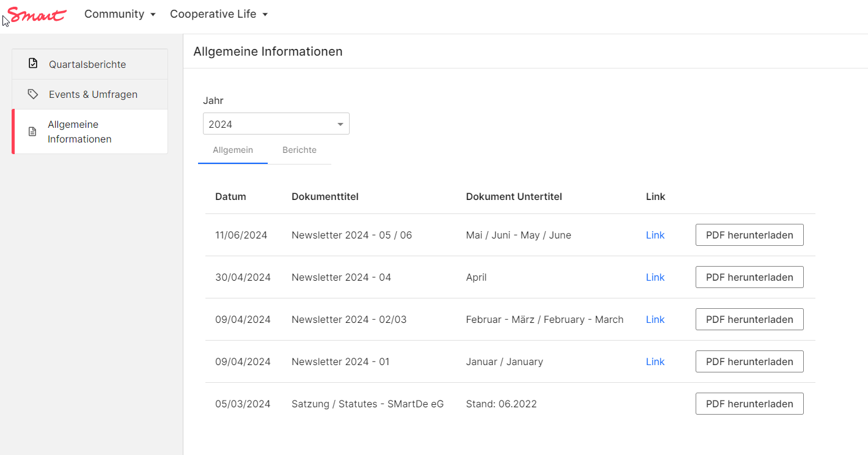Click subtitle Januar / January
868x455 pixels.
(x=504, y=361)
